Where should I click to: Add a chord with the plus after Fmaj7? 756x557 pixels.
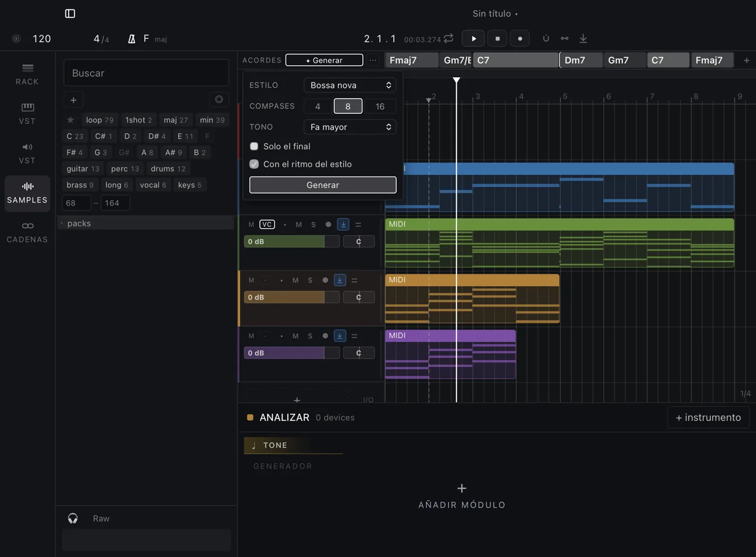coord(746,60)
